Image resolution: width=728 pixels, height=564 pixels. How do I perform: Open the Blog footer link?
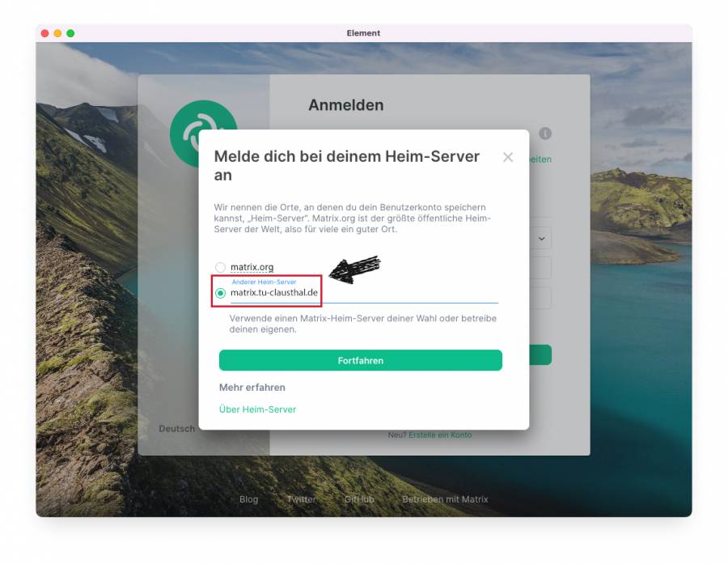click(248, 499)
